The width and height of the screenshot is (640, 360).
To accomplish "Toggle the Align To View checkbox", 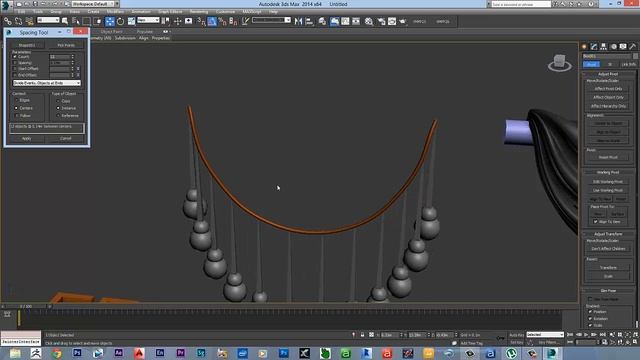I will point(596,222).
